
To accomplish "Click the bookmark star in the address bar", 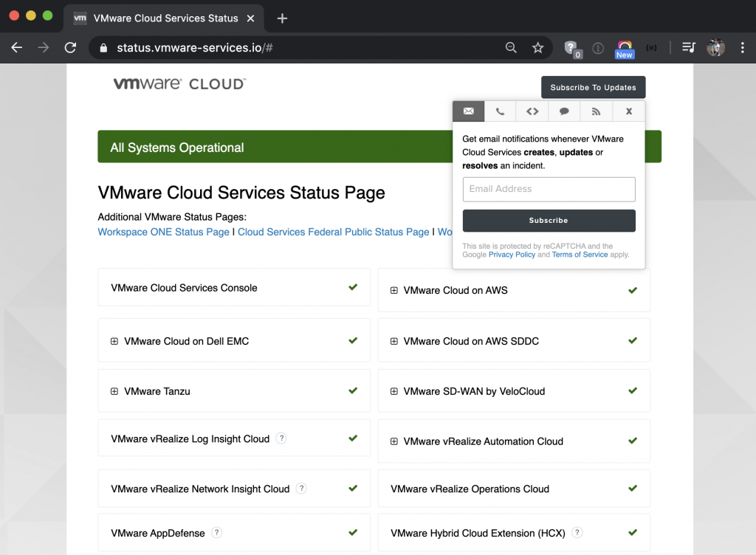I will coord(538,47).
